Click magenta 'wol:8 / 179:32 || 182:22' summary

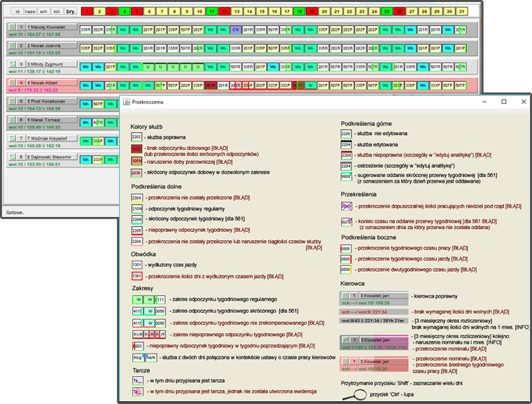(x=34, y=90)
